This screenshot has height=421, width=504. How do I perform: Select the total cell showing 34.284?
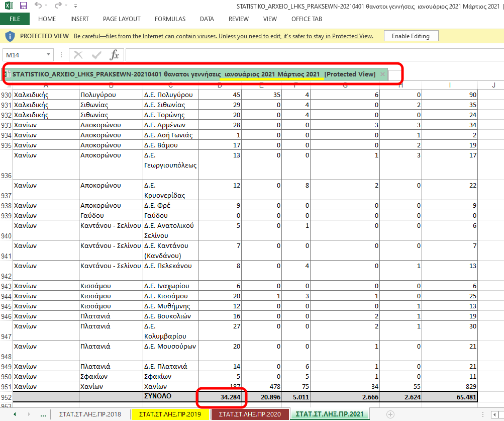coord(220,396)
